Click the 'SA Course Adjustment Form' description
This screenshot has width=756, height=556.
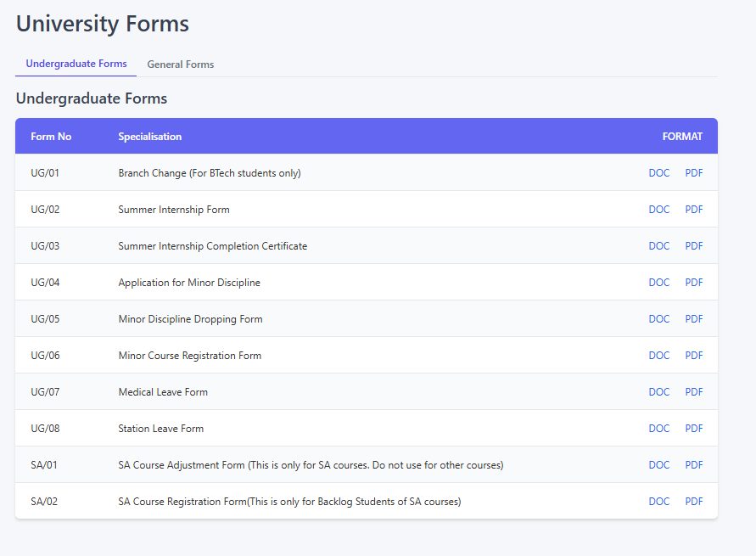click(311, 465)
